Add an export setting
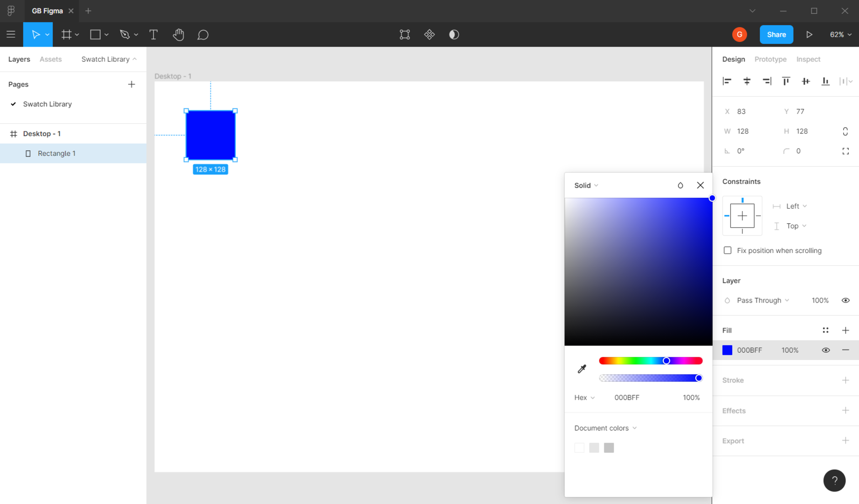 846,441
